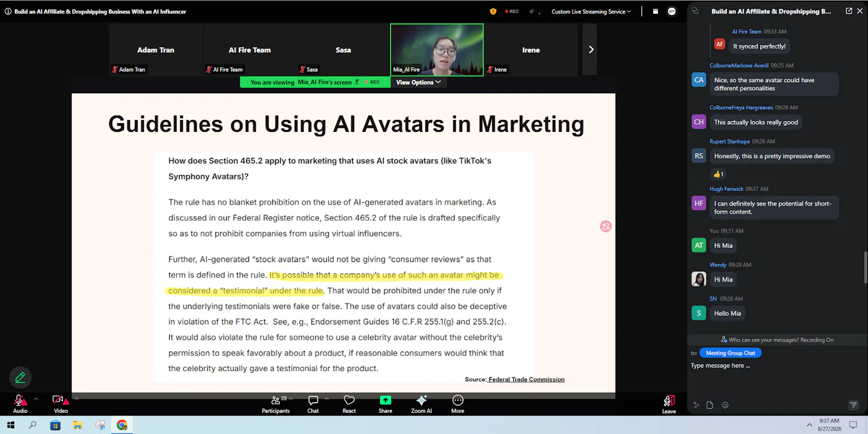The width and height of the screenshot is (868, 434).
Task: Close the chat side panel
Action: [x=860, y=11]
